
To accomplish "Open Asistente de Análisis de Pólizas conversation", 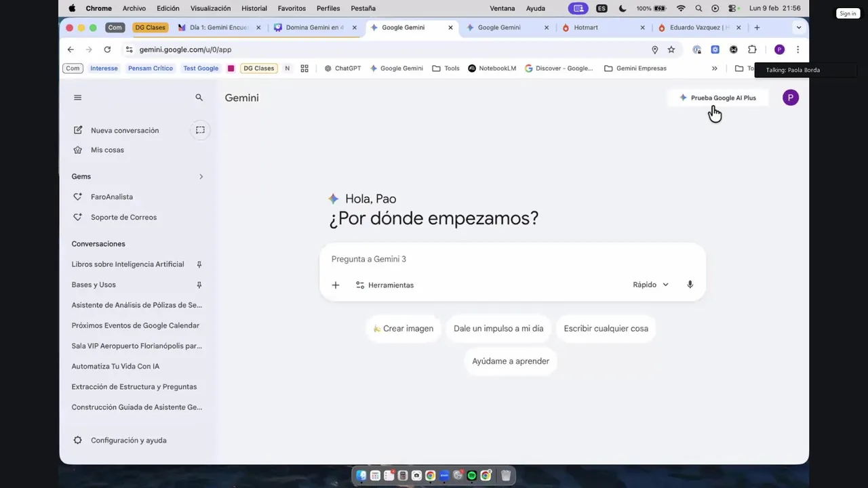I will (136, 305).
